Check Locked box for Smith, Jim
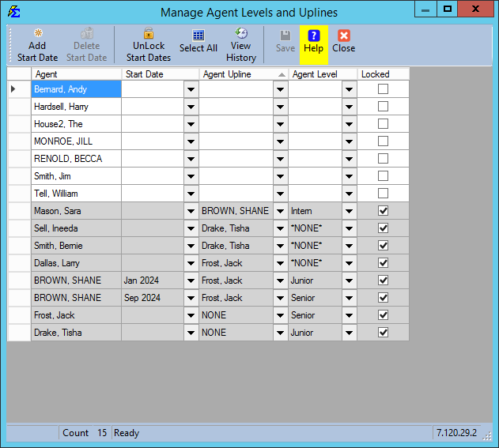Viewport: 499px width, 448px height. click(x=383, y=176)
